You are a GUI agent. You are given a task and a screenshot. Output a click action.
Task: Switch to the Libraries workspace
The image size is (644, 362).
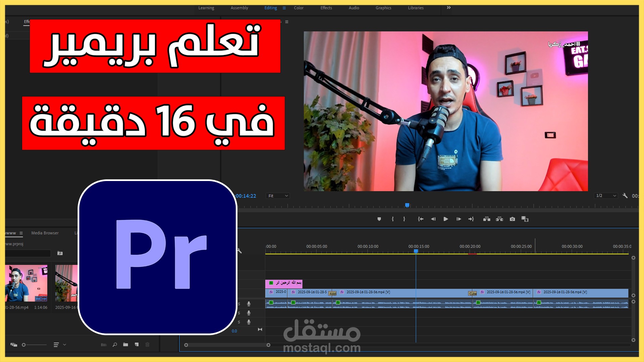416,8
